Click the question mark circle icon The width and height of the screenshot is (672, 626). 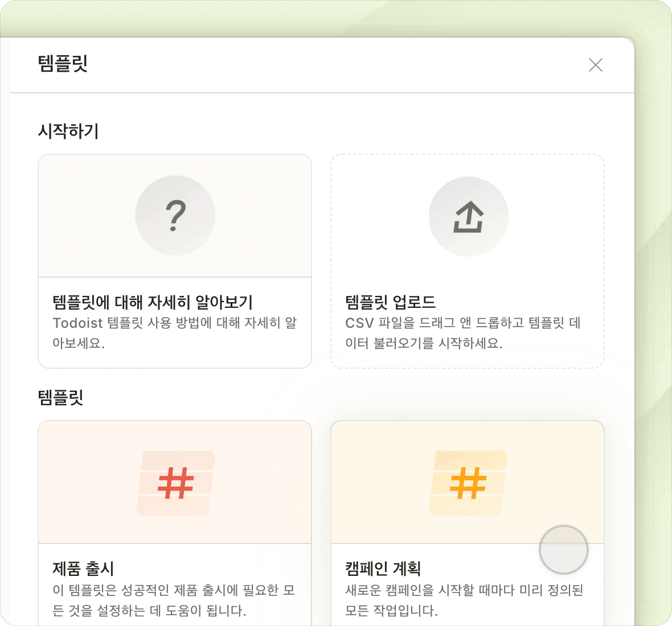(175, 216)
